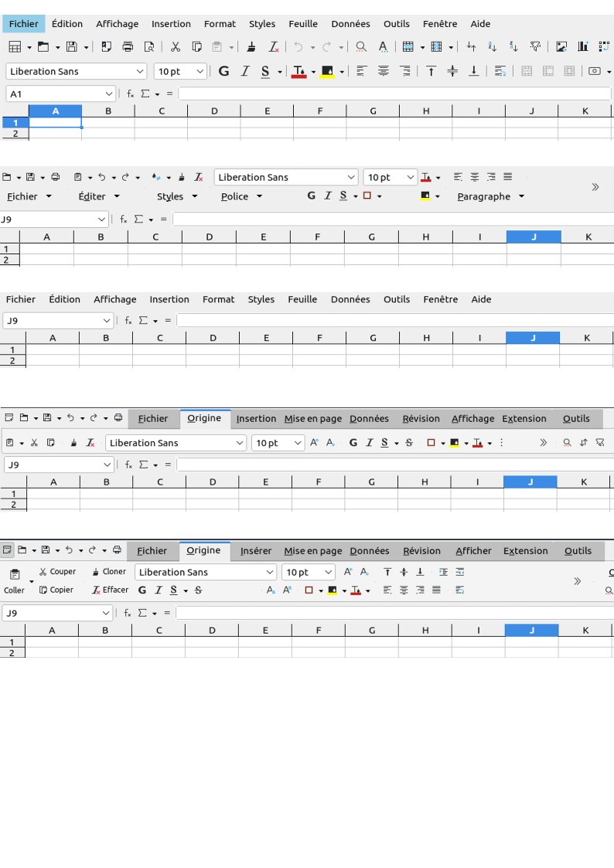Open Feuille menu in the topmost menu bar
This screenshot has width=614, height=868.
[303, 24]
